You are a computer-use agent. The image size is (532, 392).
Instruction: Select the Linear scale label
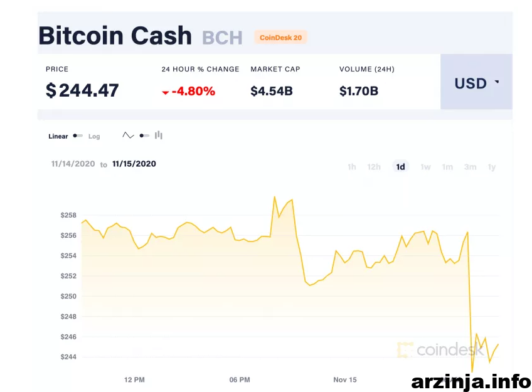(x=58, y=136)
